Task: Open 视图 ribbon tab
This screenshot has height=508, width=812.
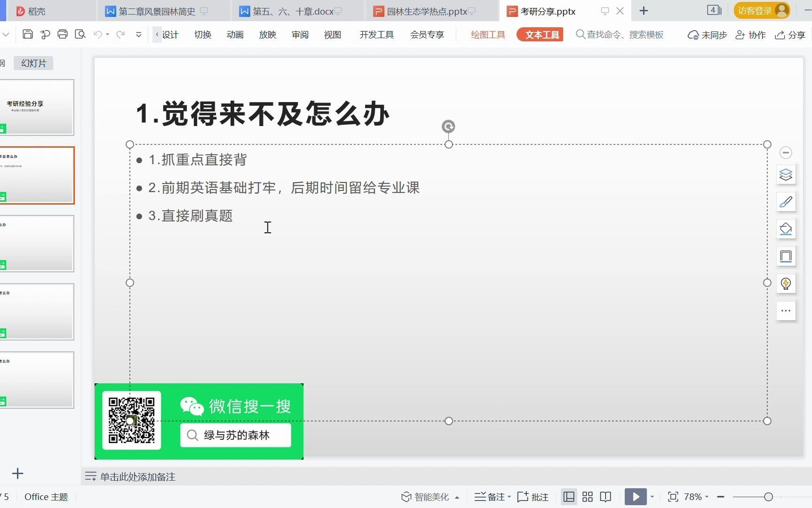Action: (x=332, y=35)
